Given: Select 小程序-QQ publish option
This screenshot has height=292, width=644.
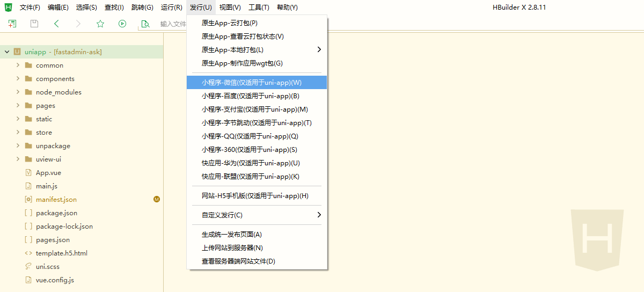Looking at the screenshot, I should 257,136.
